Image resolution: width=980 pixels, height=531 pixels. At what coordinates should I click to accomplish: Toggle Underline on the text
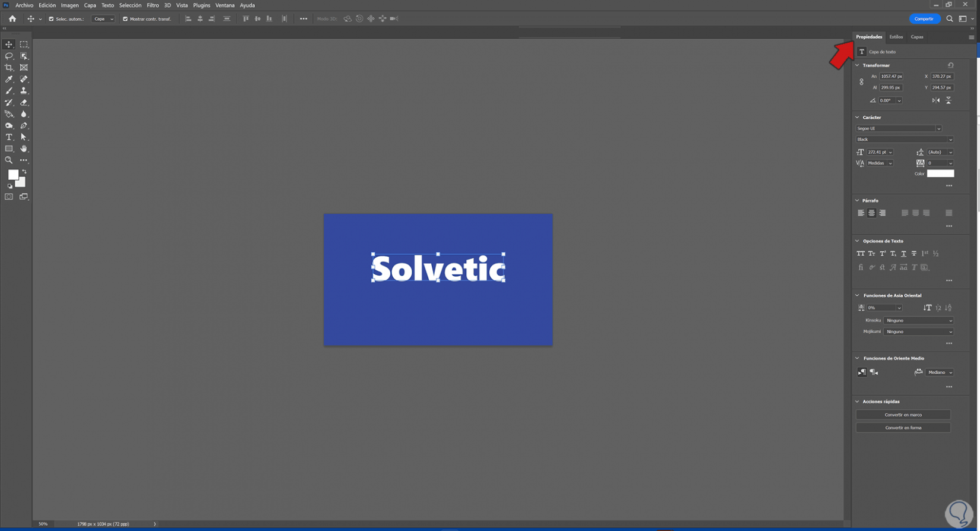point(904,254)
